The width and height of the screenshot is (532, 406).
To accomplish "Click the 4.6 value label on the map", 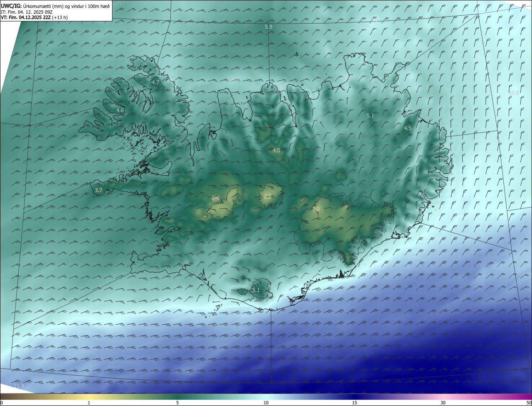I will click(120, 110).
